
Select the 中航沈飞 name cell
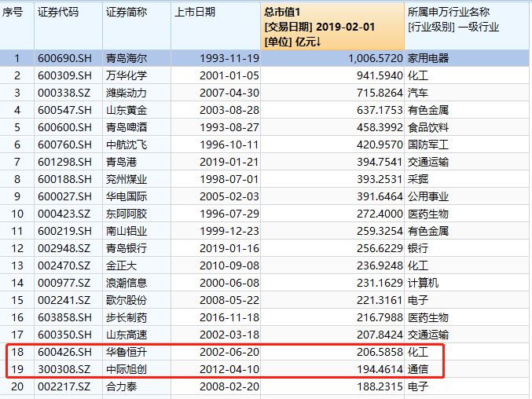[x=137, y=145]
